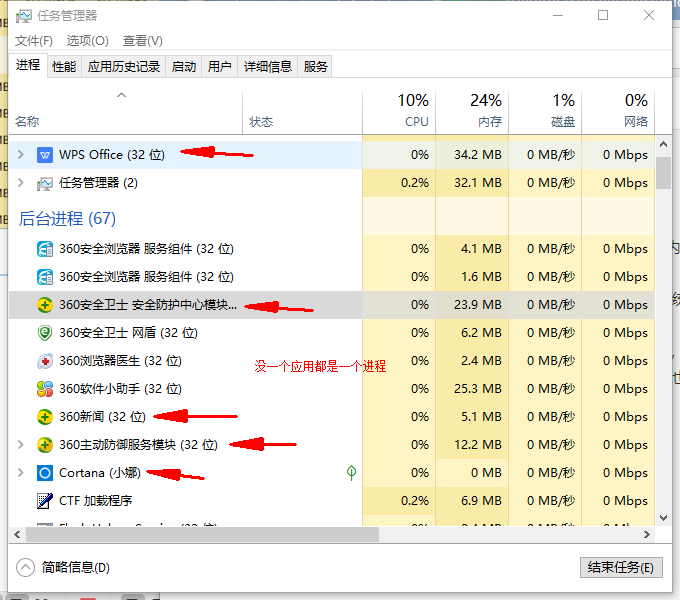The width and height of the screenshot is (680, 600).
Task: Click the 360安全卫士 安全防护中心模块 icon
Action: point(45,305)
